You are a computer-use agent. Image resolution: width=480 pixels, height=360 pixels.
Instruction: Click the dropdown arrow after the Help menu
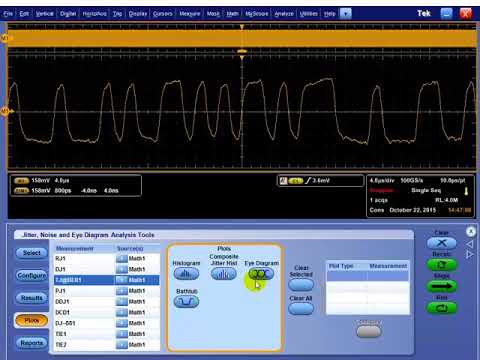pyautogui.click(x=345, y=14)
